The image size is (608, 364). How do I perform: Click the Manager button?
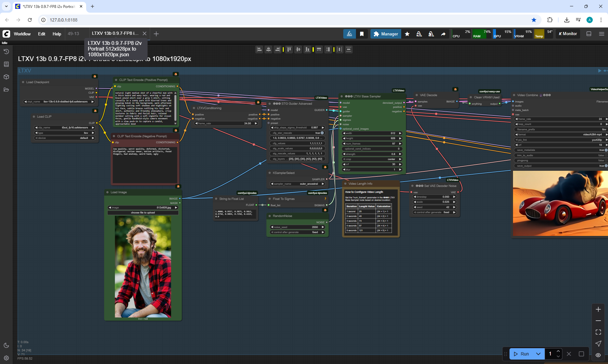tap(386, 34)
